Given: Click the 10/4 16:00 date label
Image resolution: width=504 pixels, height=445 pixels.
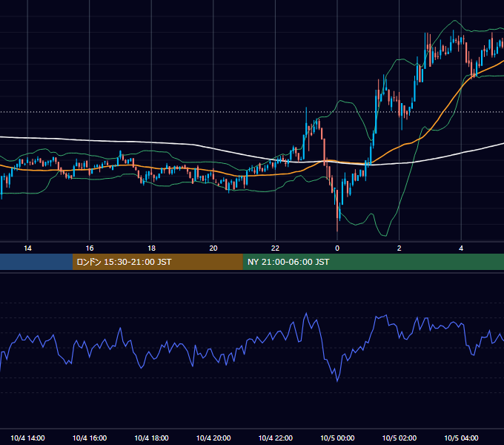Looking at the screenshot, I should click(x=90, y=438).
